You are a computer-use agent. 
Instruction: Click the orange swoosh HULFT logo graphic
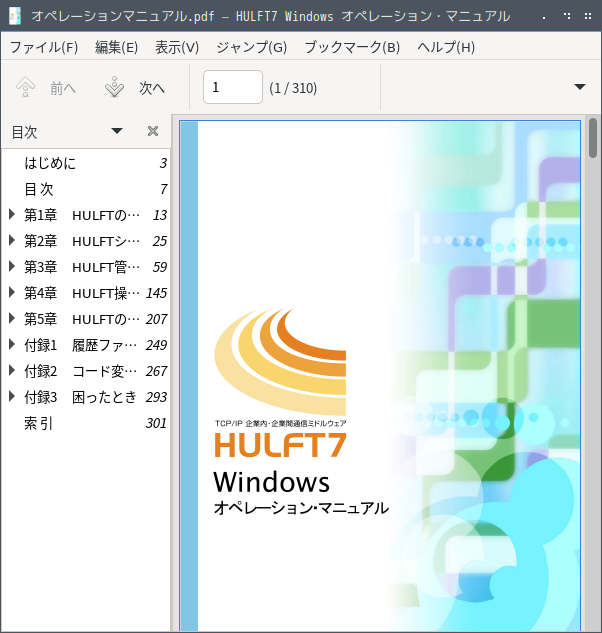(280, 362)
